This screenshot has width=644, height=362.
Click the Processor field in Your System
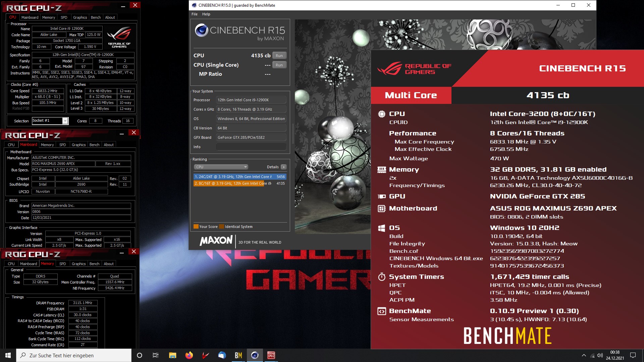(251, 100)
